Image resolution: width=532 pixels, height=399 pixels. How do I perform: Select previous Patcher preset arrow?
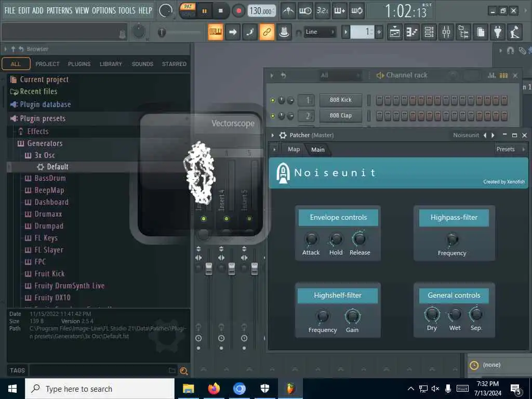pyautogui.click(x=485, y=136)
